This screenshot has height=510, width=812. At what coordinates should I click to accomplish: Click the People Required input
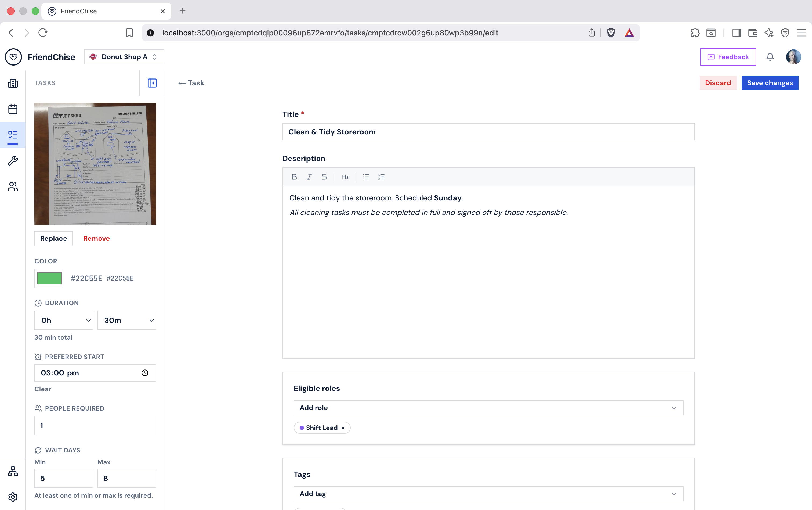(95, 425)
